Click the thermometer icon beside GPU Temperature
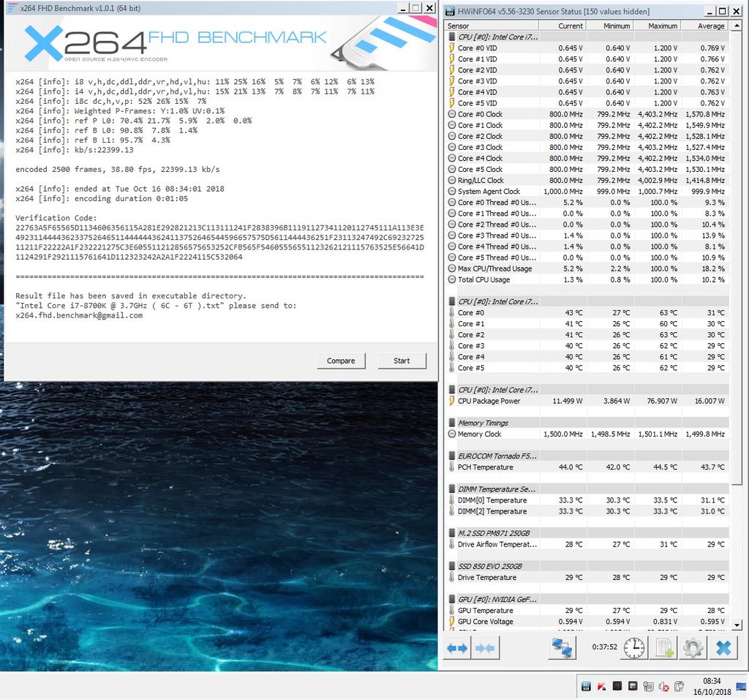 point(451,610)
